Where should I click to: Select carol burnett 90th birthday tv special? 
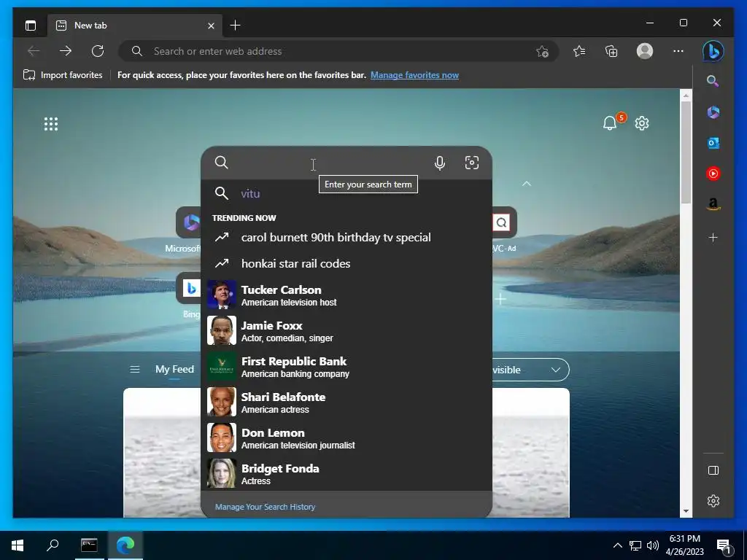pyautogui.click(x=347, y=237)
